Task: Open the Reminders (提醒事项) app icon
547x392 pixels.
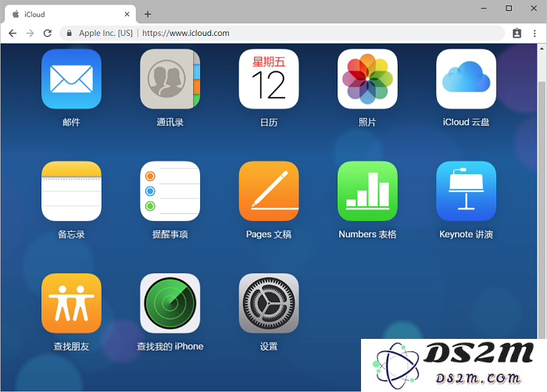Action: [x=170, y=191]
